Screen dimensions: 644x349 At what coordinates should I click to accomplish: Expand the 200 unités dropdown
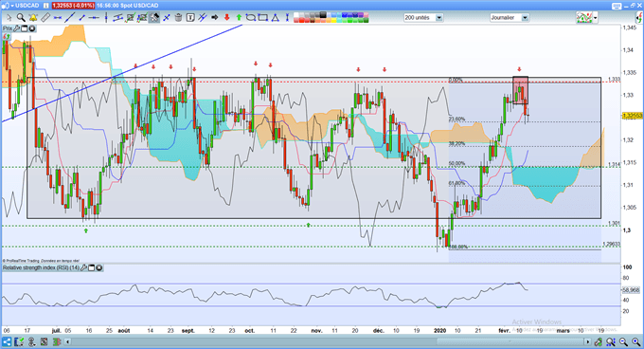coord(439,18)
